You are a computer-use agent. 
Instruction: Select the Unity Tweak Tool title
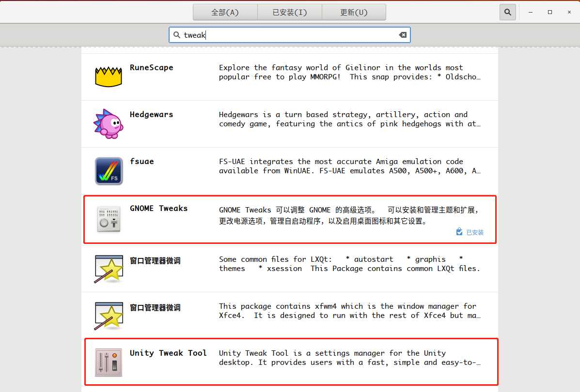(x=168, y=353)
